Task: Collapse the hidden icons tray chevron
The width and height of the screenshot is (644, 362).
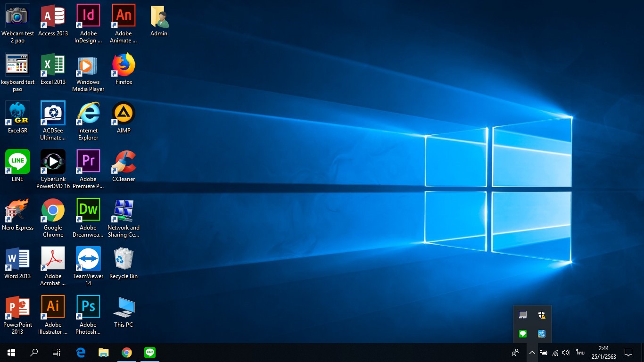Action: click(x=532, y=353)
